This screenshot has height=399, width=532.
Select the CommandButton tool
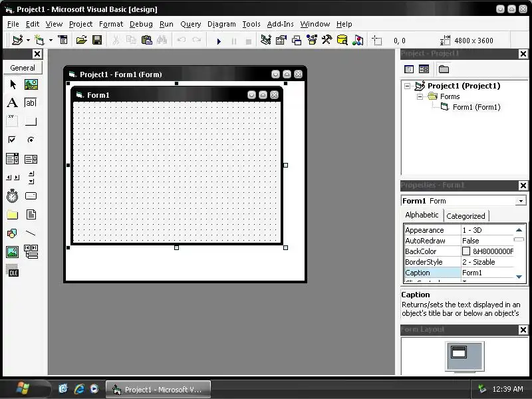pos(31,121)
